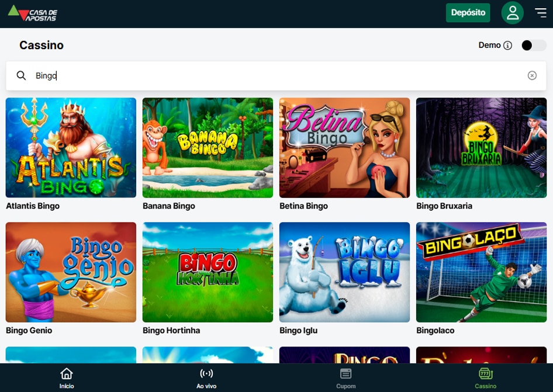Viewport: 553px width, 392px height.
Task: Open the Bingo Bruxaria game
Action: point(481,148)
